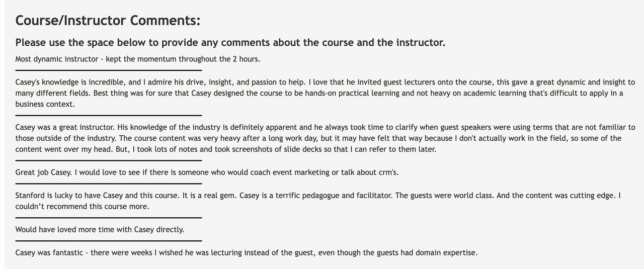Click 'couldn't recommend this course more' text
Screen dimensions: 644x269
click(83, 207)
